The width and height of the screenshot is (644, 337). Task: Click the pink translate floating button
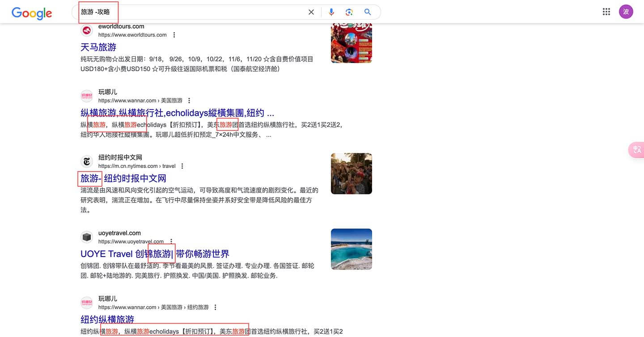pyautogui.click(x=636, y=150)
